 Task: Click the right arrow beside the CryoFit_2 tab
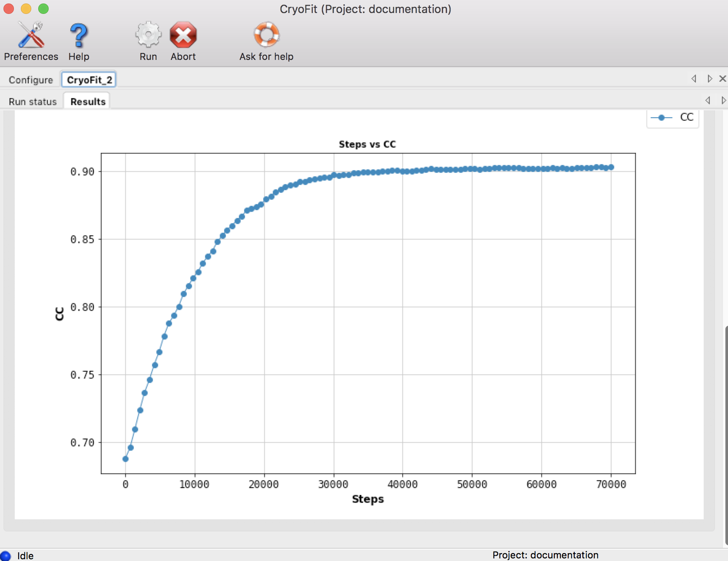[x=710, y=79]
